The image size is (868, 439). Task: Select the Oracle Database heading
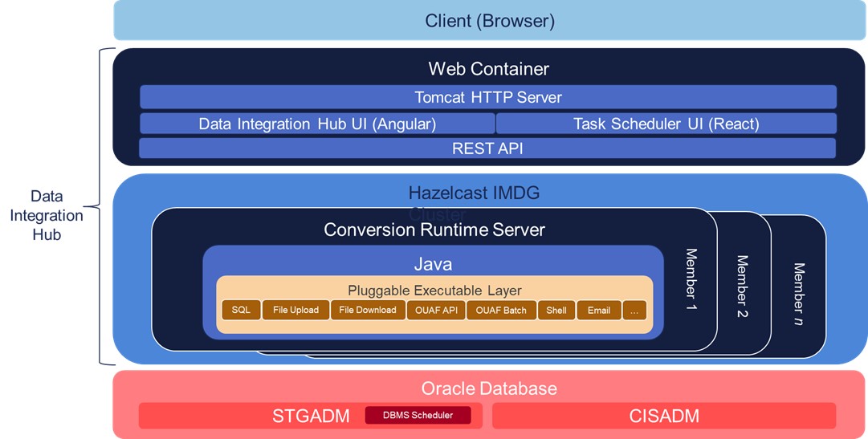489,388
